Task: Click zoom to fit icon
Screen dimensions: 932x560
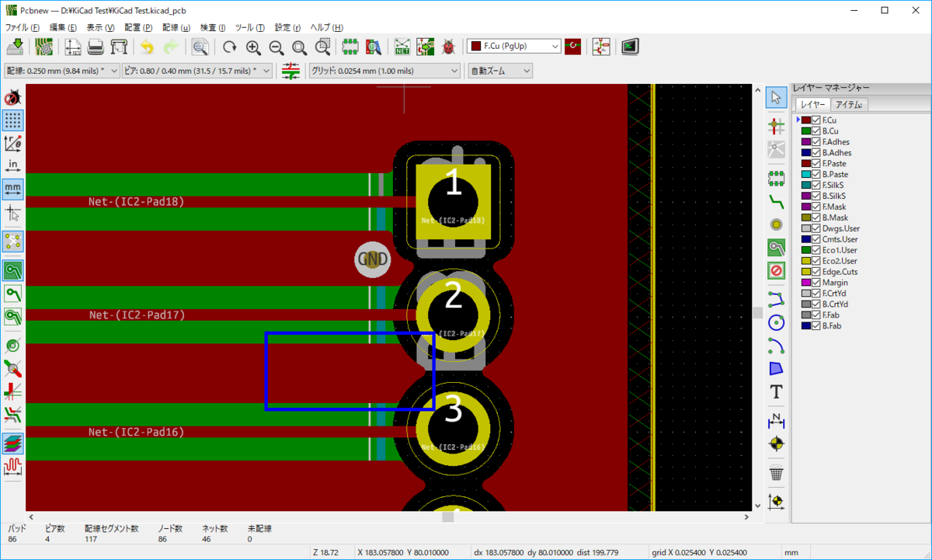Action: coord(299,47)
